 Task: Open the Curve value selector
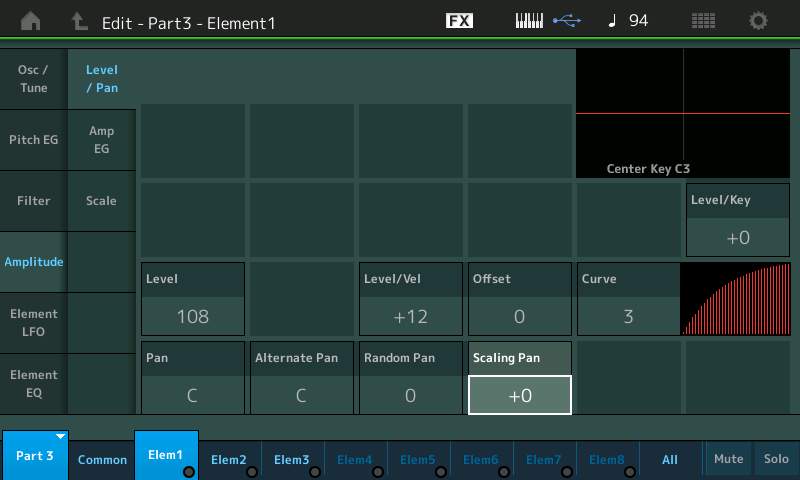(x=628, y=317)
